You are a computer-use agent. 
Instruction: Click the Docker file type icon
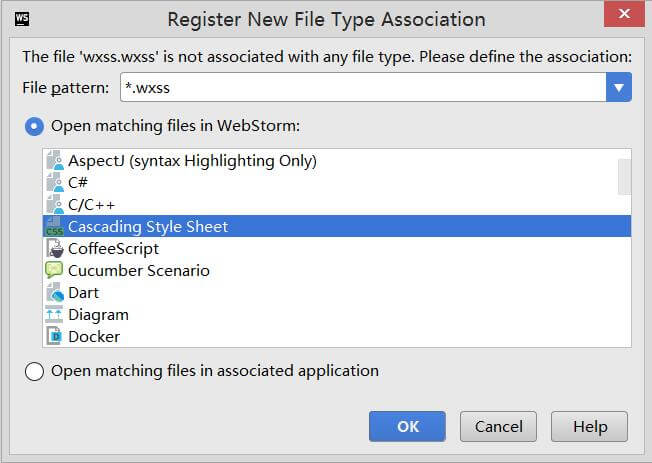(54, 337)
